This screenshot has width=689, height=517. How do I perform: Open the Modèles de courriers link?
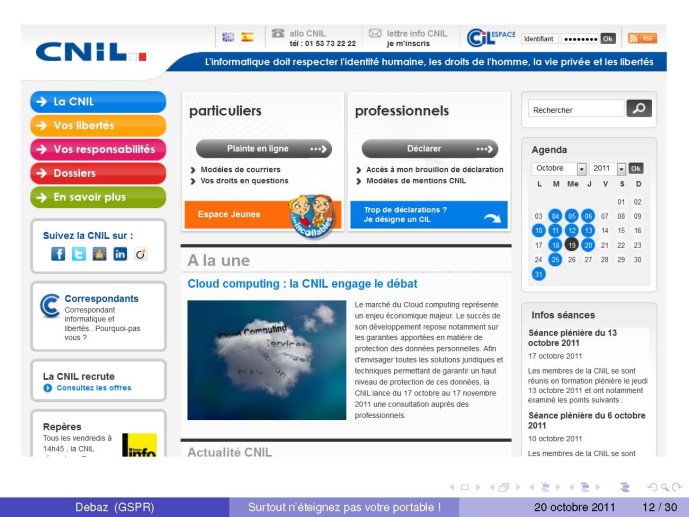[240, 170]
